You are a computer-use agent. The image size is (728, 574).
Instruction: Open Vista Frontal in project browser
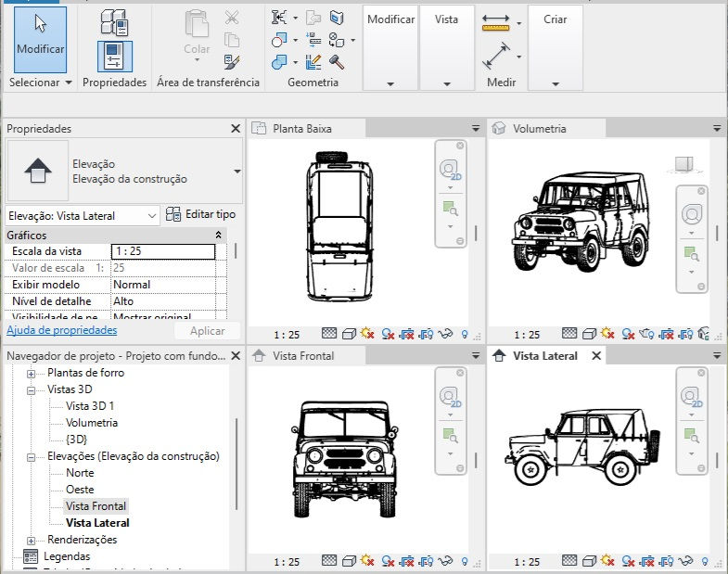point(96,505)
